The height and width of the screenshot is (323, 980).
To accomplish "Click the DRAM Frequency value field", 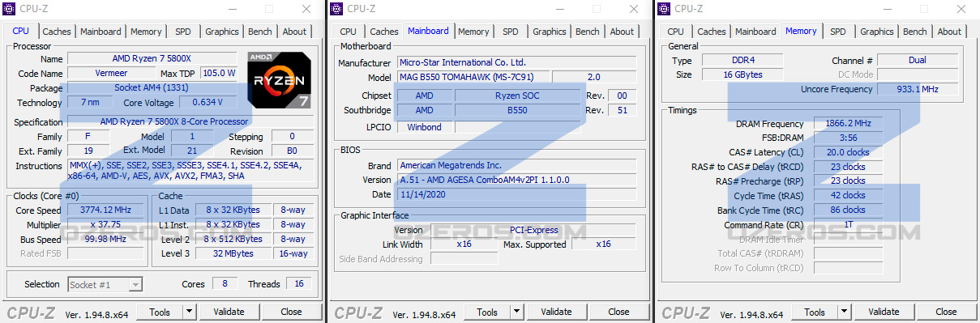I will click(849, 124).
